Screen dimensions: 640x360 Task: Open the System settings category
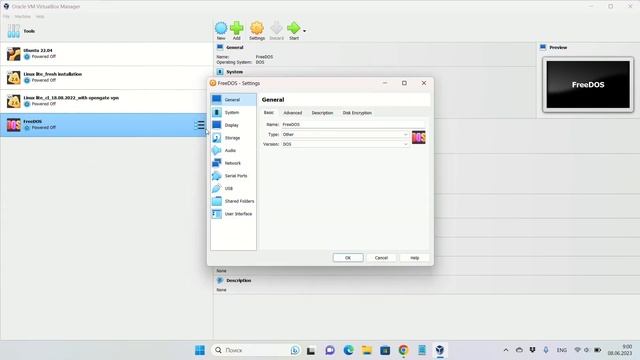[233, 112]
